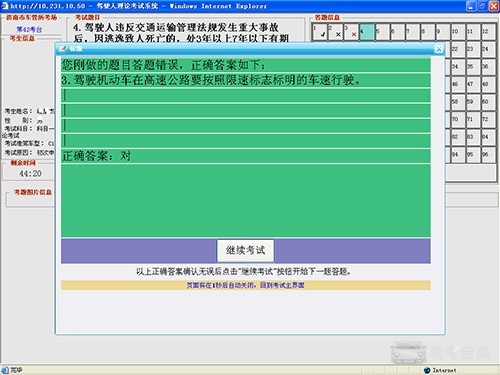Click the status bar done icon

coord(5,370)
